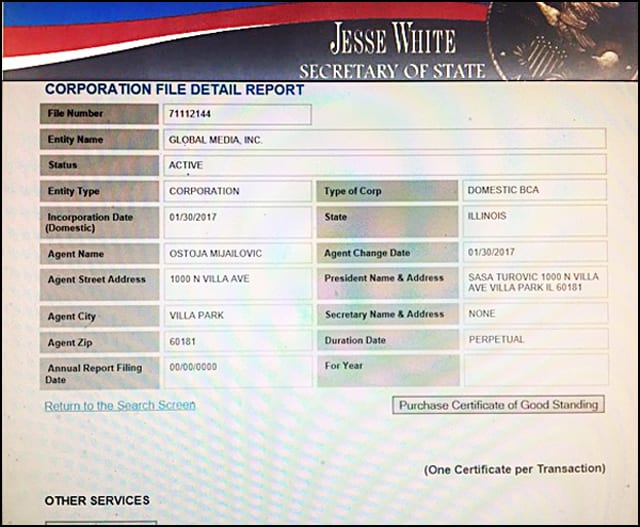Select the file number 71112144 field

[237, 114]
